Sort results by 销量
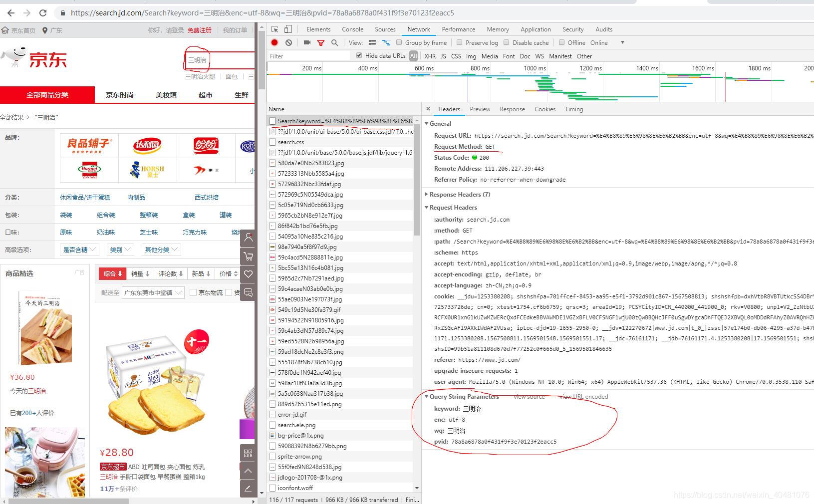 [140, 273]
